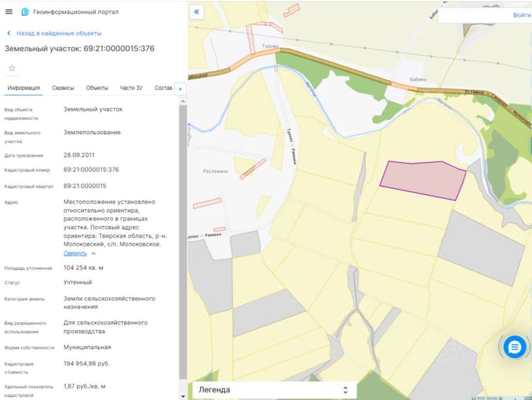The height and width of the screenshot is (400, 532).
Task: Switch to the Сервисы tab
Action: tap(62, 88)
